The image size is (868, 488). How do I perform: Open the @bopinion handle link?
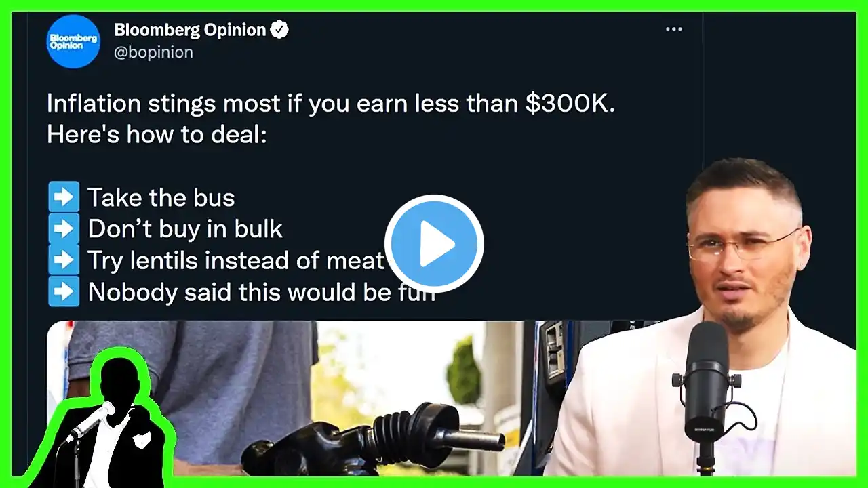[153, 52]
